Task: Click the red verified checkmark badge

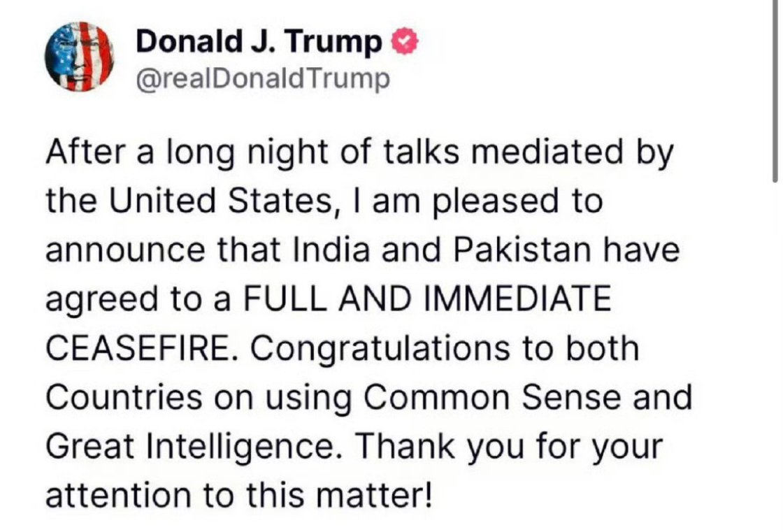Action: 405,42
